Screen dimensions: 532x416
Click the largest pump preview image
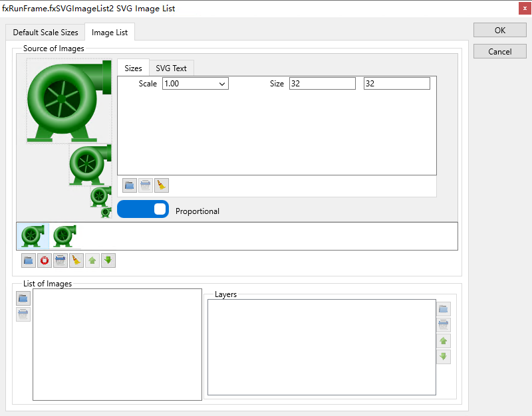(69, 101)
